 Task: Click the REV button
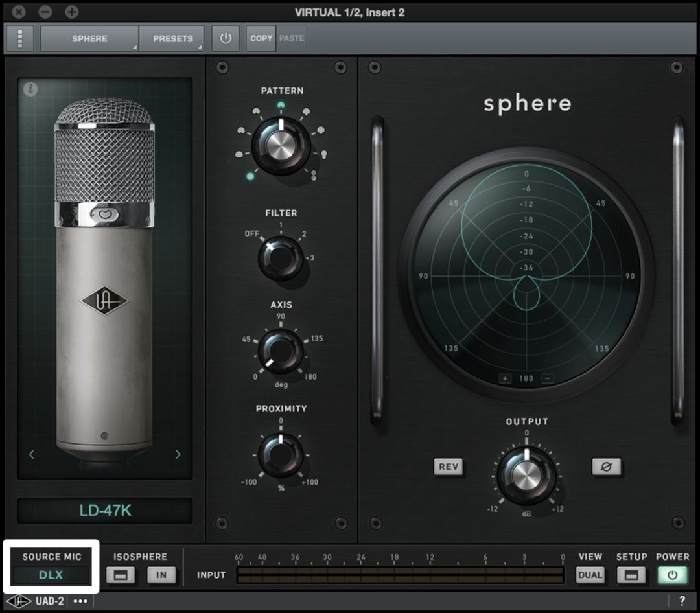pos(448,468)
